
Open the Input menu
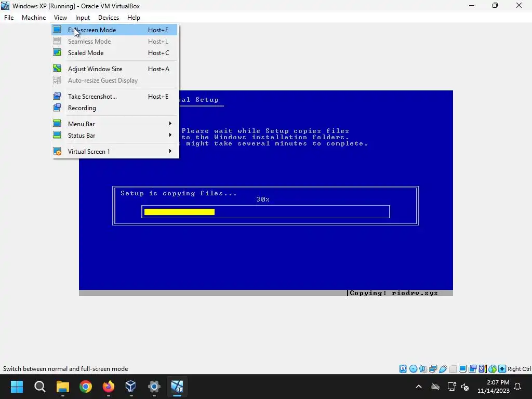coord(83,18)
